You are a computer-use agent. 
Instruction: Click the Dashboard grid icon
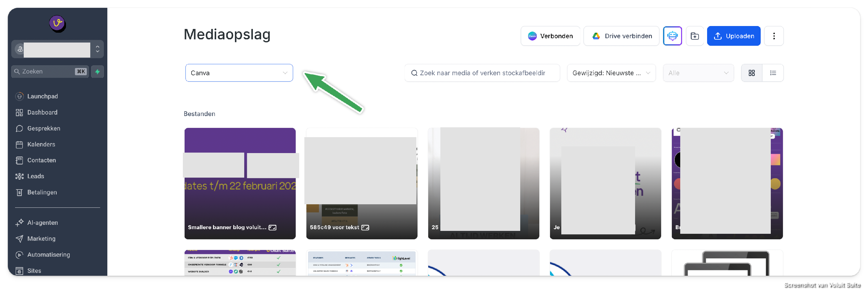20,112
